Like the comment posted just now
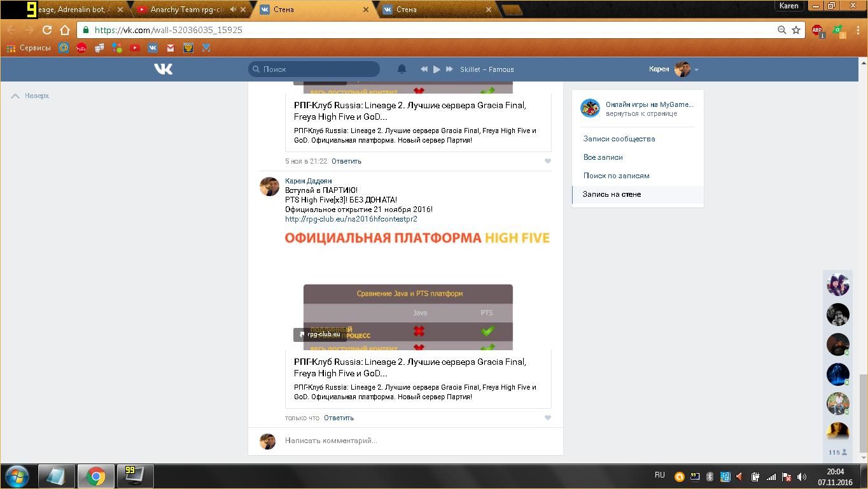The image size is (868, 489). pos(547,418)
